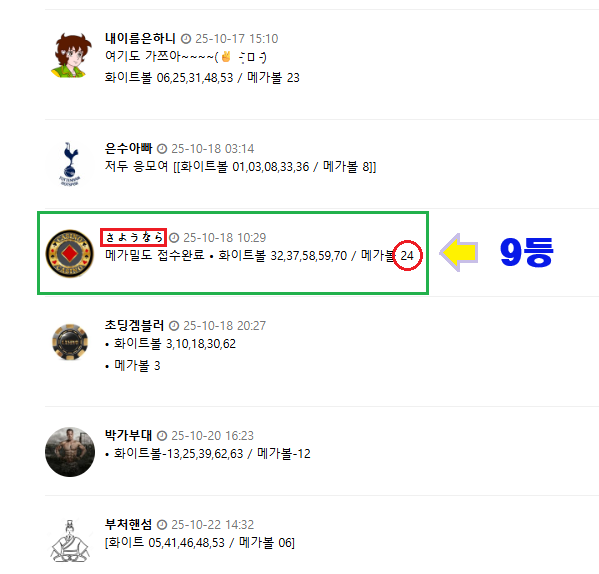Open 초딩겜블러 username link
The image size is (599, 574).
click(x=134, y=325)
